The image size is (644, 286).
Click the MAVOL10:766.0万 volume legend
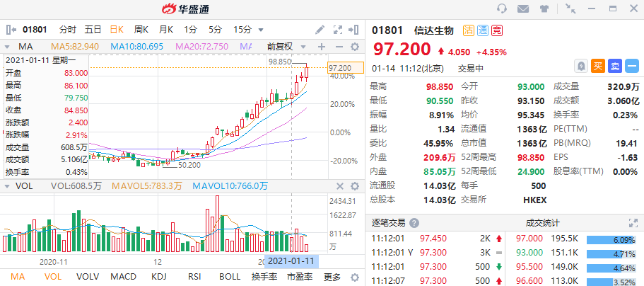click(x=230, y=186)
